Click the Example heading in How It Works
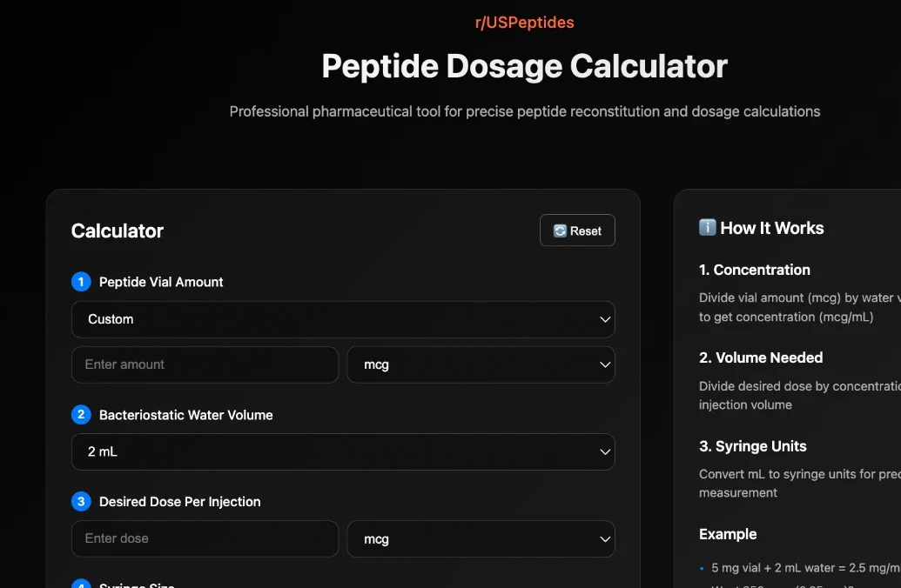The image size is (901, 588). [x=728, y=534]
